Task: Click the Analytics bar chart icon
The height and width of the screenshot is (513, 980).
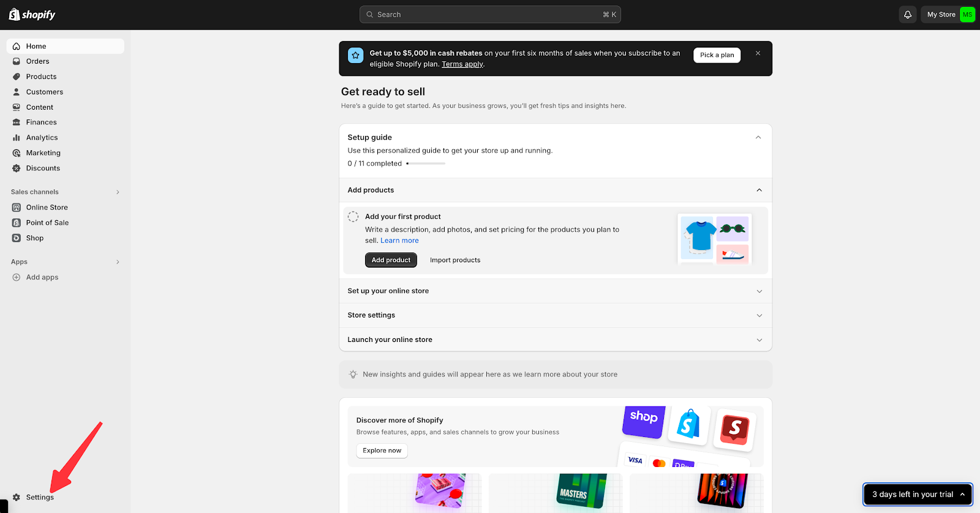Action: [x=17, y=138]
